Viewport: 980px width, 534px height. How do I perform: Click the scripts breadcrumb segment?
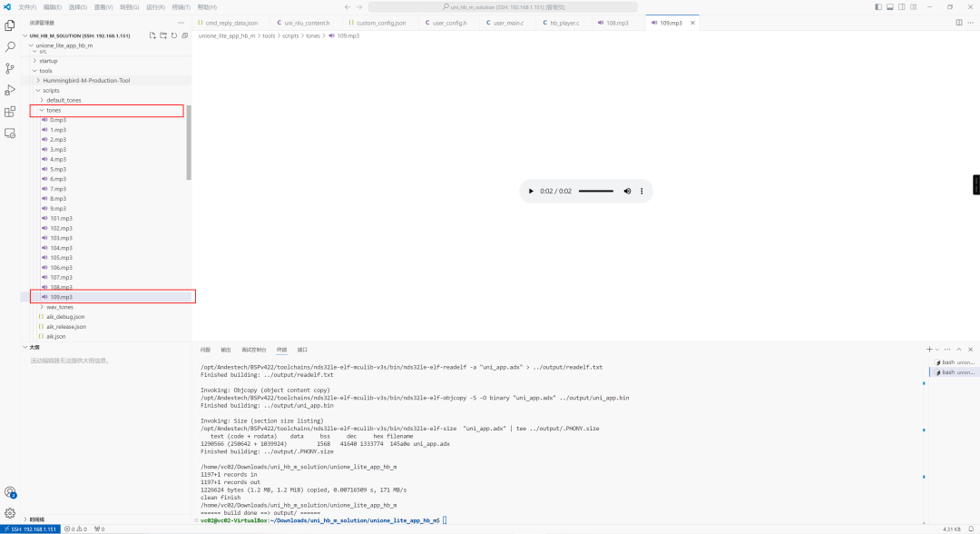pyautogui.click(x=290, y=35)
